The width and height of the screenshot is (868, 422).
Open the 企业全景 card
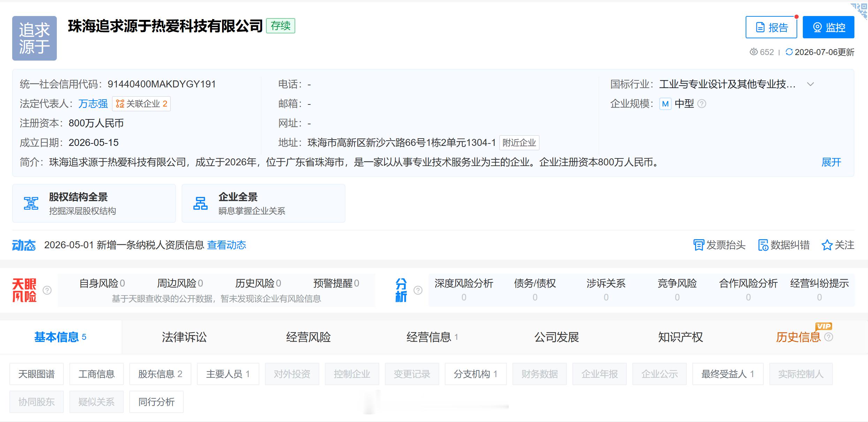coord(264,203)
